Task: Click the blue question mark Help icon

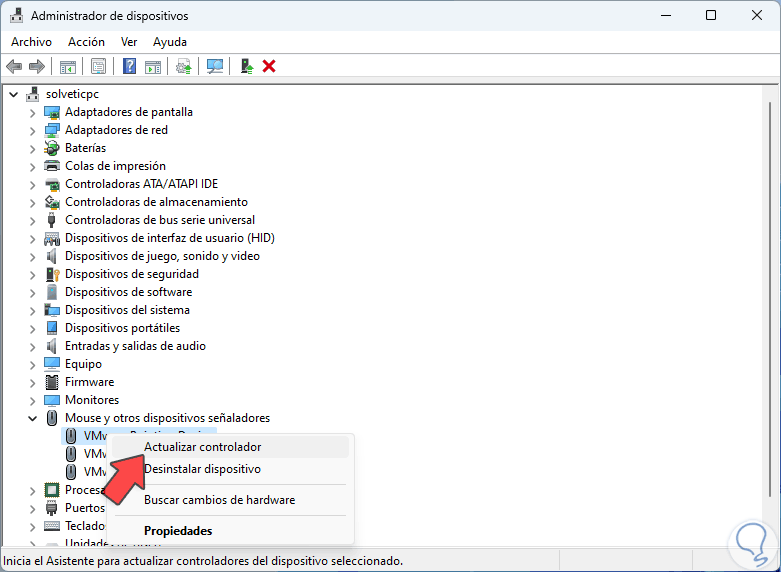Action: [130, 66]
